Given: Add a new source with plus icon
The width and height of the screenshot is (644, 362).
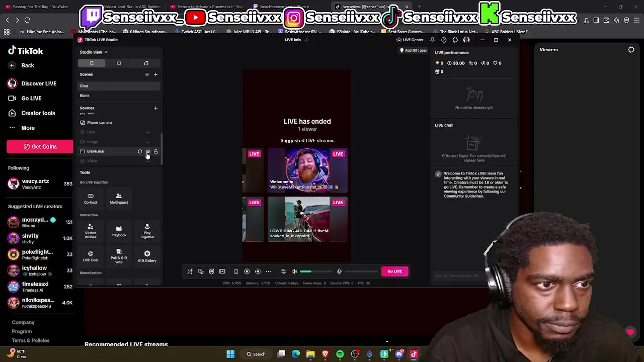Looking at the screenshot, I should pyautogui.click(x=155, y=108).
